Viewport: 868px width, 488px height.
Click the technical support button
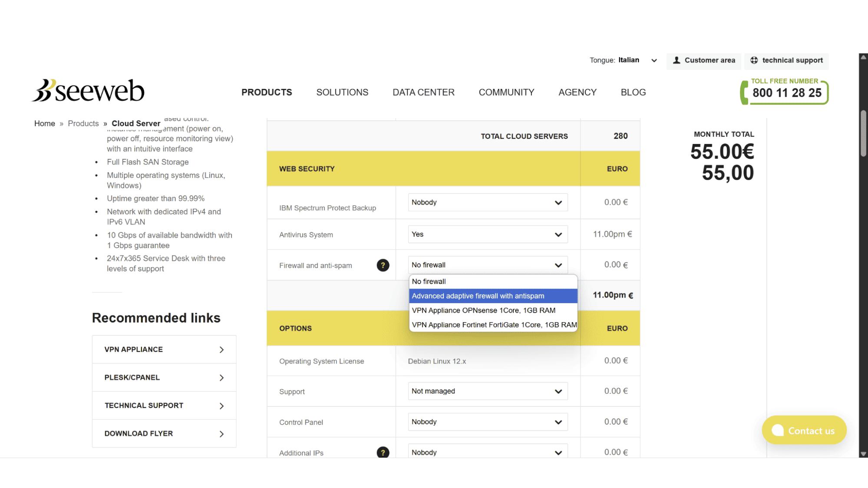(786, 61)
